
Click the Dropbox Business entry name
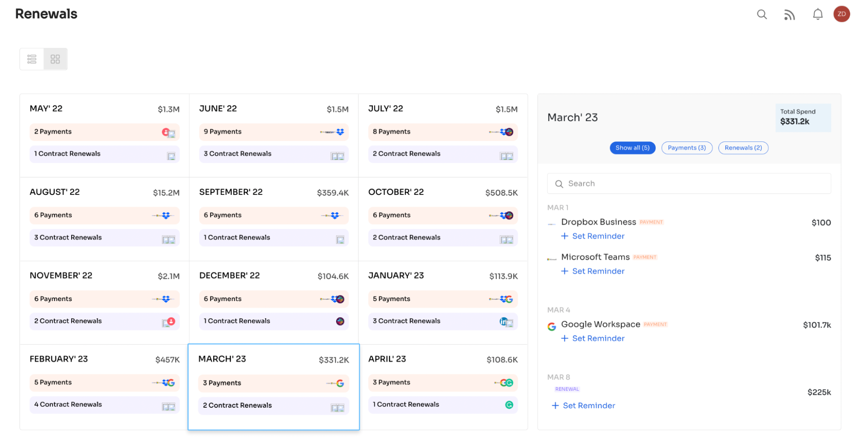598,222
